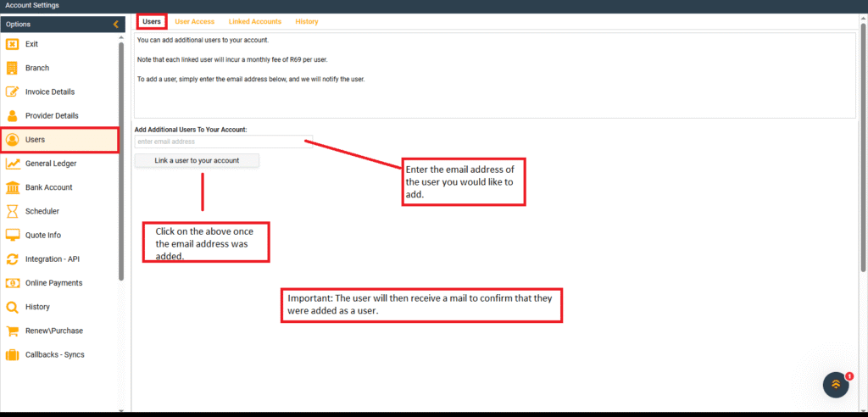Open the Provider Details person icon

(x=13, y=116)
